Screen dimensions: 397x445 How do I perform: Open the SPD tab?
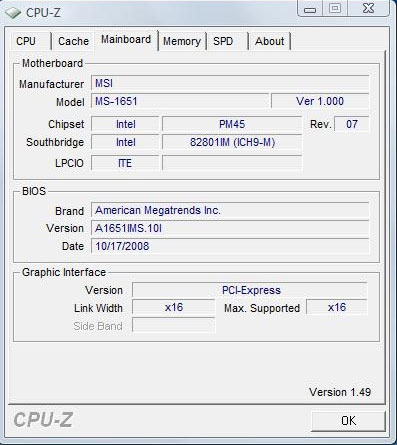click(x=227, y=41)
